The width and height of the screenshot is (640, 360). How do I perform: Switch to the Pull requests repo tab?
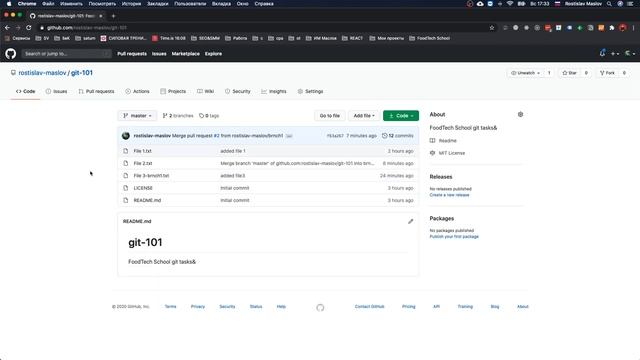96,91
